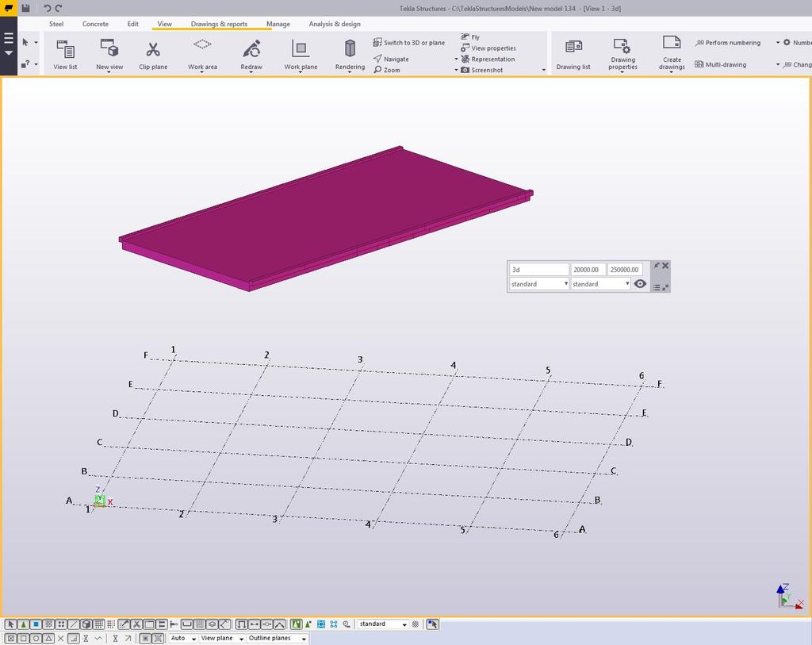Set the Work plane
Image resolution: width=812 pixels, height=645 pixels.
(x=301, y=55)
